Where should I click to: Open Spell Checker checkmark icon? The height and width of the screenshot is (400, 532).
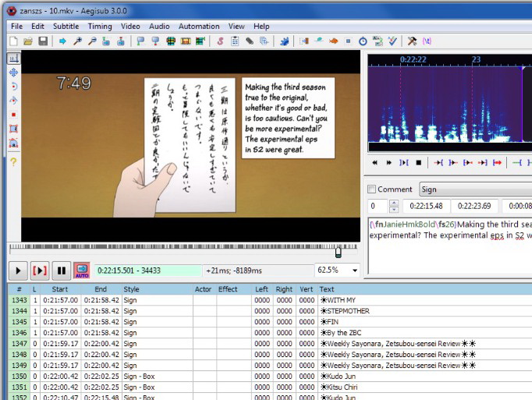pyautogui.click(x=392, y=41)
